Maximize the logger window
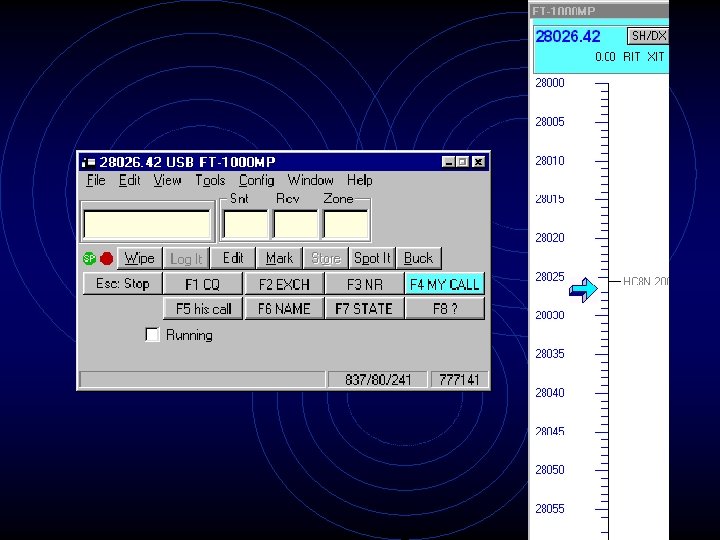This screenshot has width=720, height=540. 462,162
